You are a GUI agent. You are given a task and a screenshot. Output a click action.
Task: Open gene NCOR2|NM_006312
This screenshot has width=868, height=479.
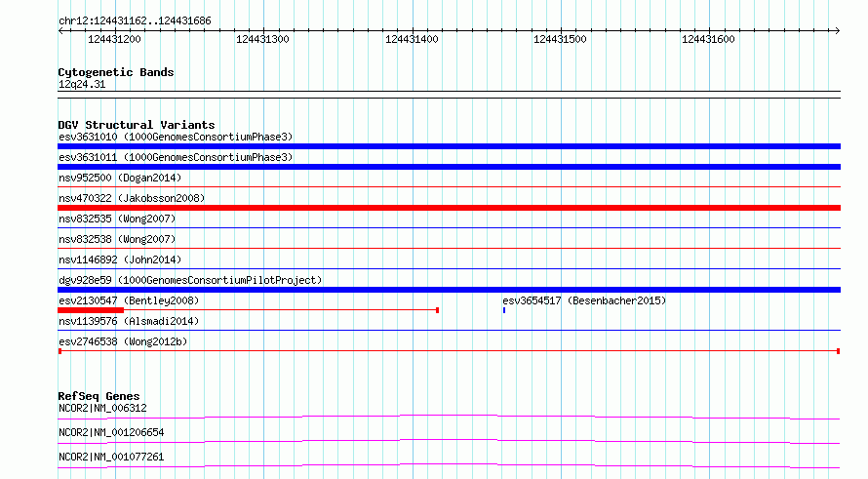point(102,408)
